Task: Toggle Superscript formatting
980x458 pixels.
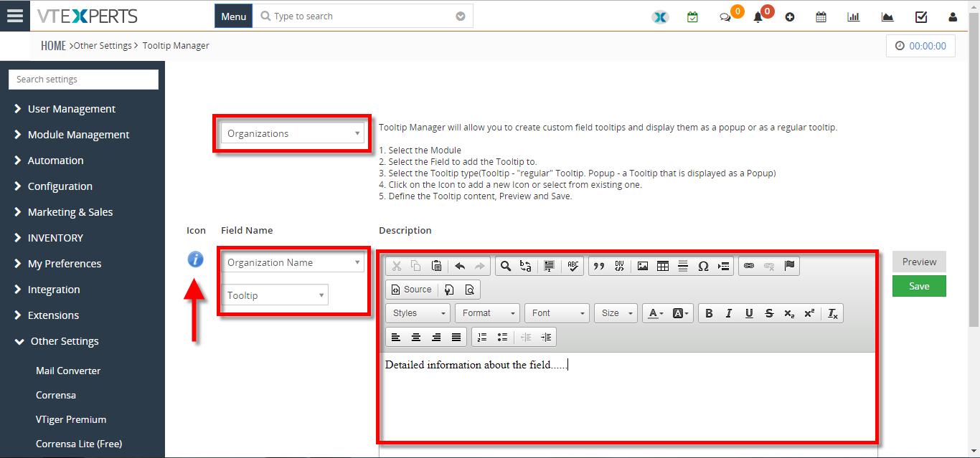Action: [x=809, y=313]
